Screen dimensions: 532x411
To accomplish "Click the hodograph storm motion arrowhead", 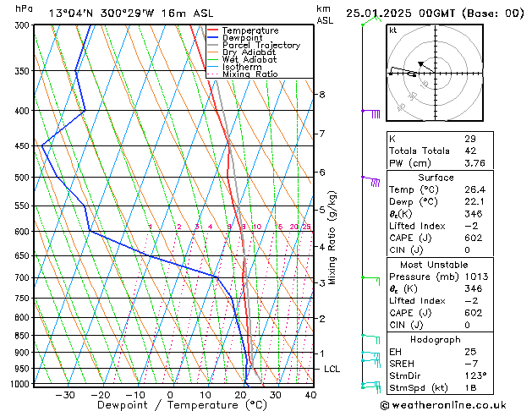I will [420, 64].
